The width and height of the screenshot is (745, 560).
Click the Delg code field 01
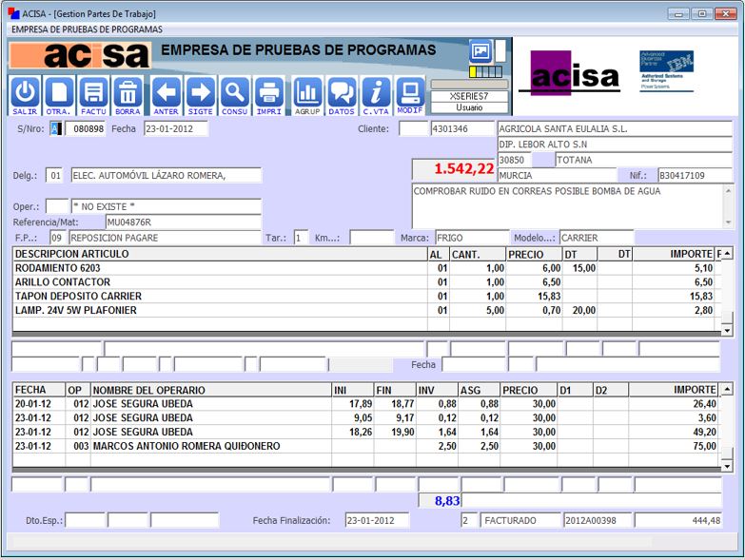click(x=55, y=176)
